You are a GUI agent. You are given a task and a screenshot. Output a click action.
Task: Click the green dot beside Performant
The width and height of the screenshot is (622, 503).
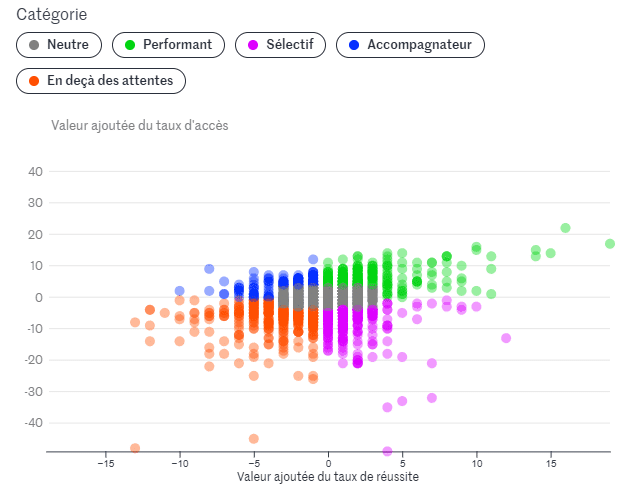130,45
